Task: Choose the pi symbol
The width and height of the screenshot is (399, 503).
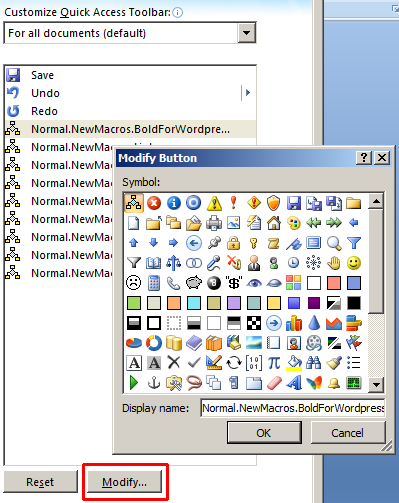Action: coord(274,363)
